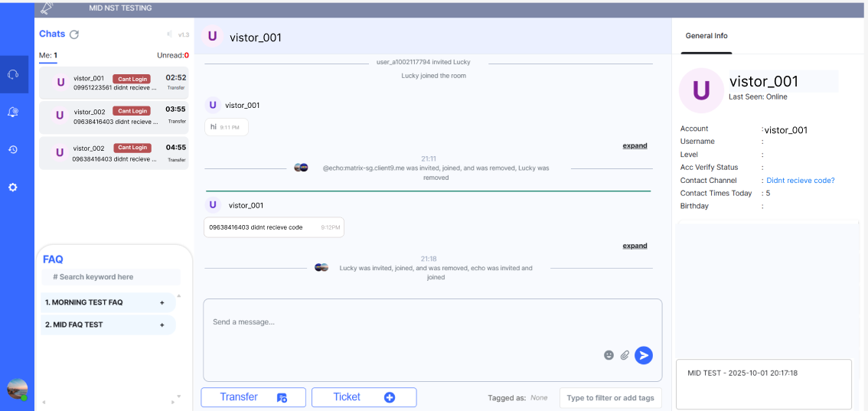Click the emoji picker smiley icon
This screenshot has height=411, width=868.
609,355
